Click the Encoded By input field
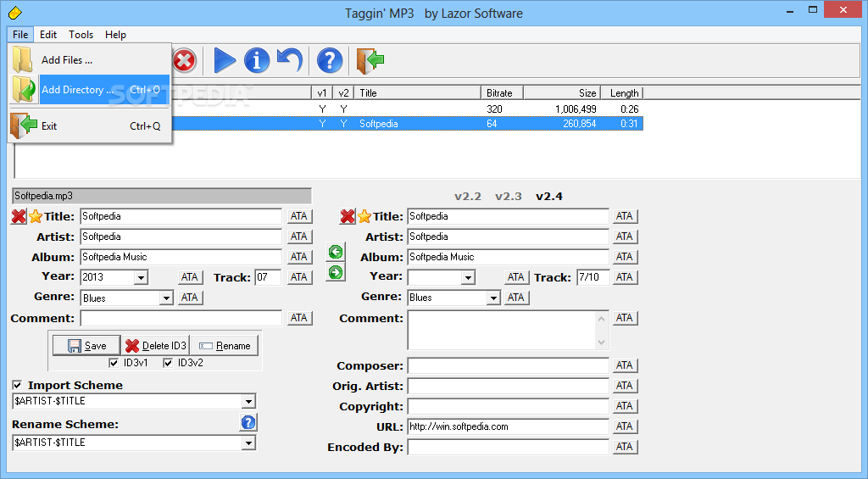Screen dimensions: 868x479 (x=509, y=447)
